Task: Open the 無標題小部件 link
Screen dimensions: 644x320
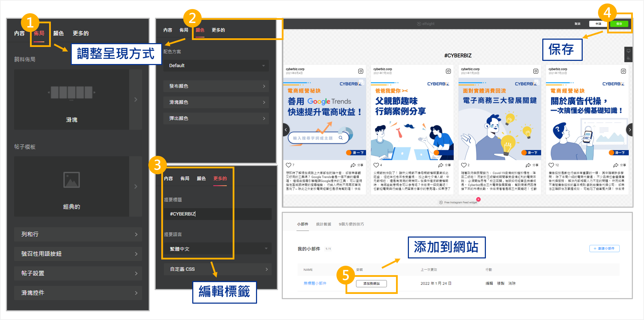Action: pos(314,283)
